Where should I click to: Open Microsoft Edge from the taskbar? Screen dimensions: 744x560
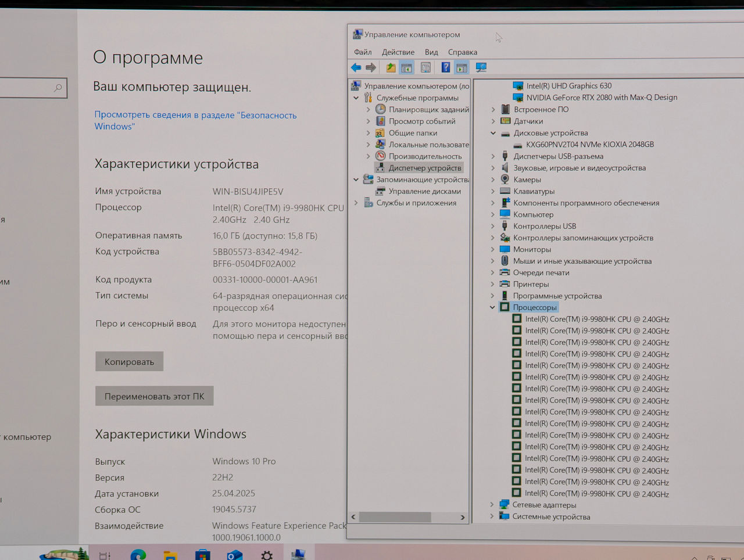pos(138,555)
